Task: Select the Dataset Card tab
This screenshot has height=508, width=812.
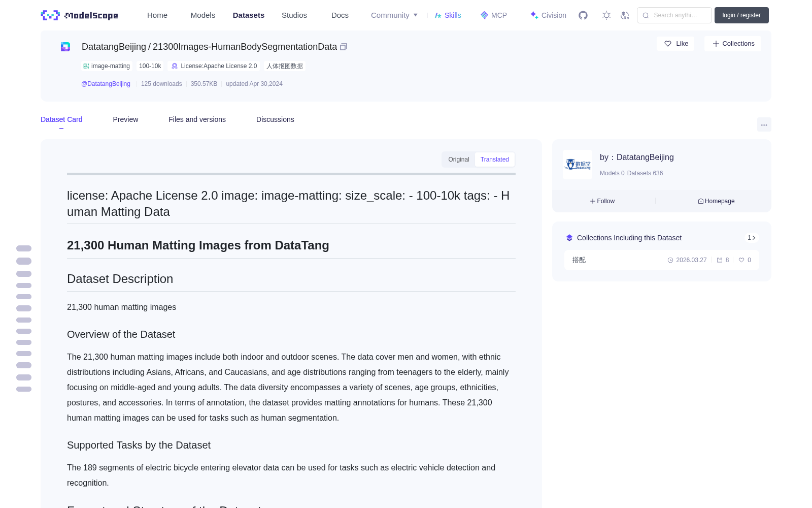Action: (x=61, y=119)
